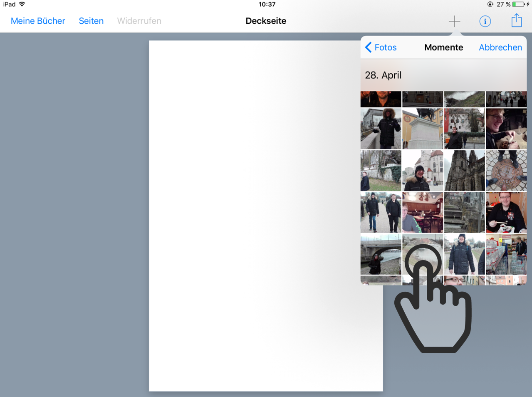This screenshot has width=532, height=397.
Task: Tap the 10:37 clock in status bar
Action: click(x=267, y=4)
